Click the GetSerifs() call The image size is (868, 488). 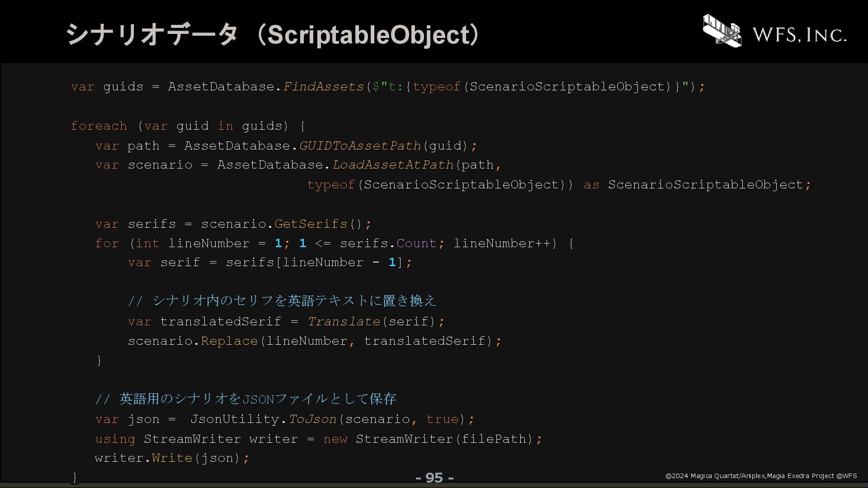point(318,224)
